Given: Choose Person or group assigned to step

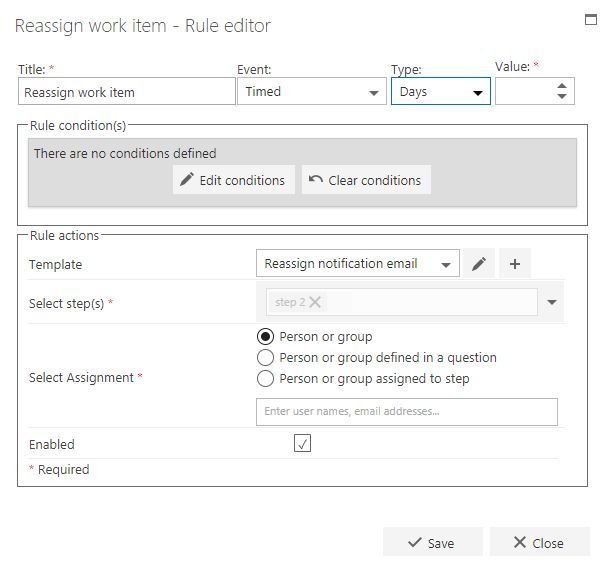Looking at the screenshot, I should click(x=265, y=378).
